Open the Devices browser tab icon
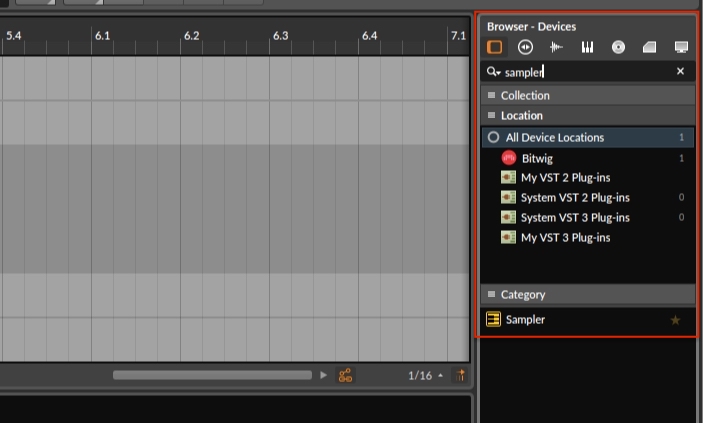The height and width of the screenshot is (423, 703). pos(495,47)
